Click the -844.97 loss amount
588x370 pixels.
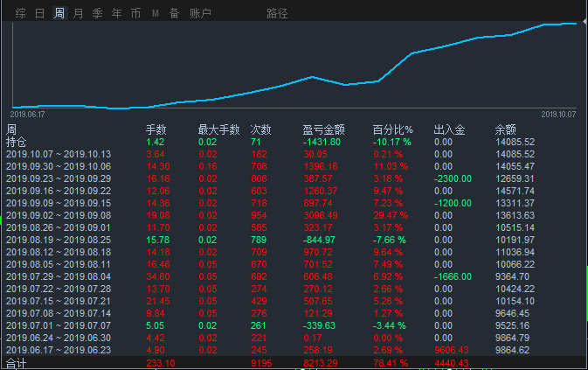(319, 240)
